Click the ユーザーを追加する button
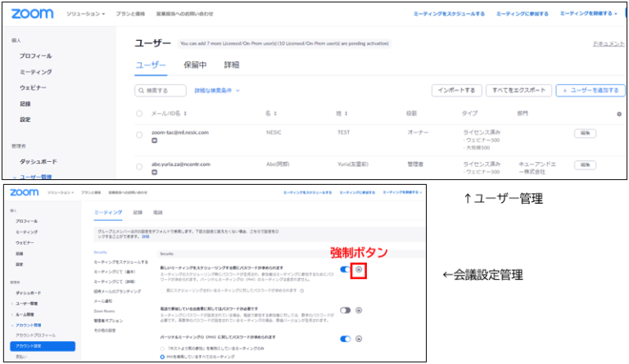 point(589,91)
